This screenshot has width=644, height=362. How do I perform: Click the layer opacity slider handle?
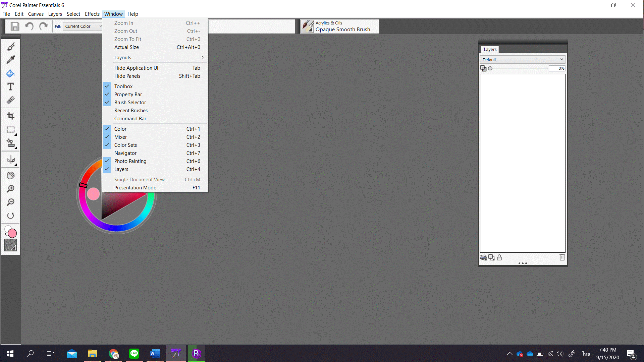click(490, 68)
